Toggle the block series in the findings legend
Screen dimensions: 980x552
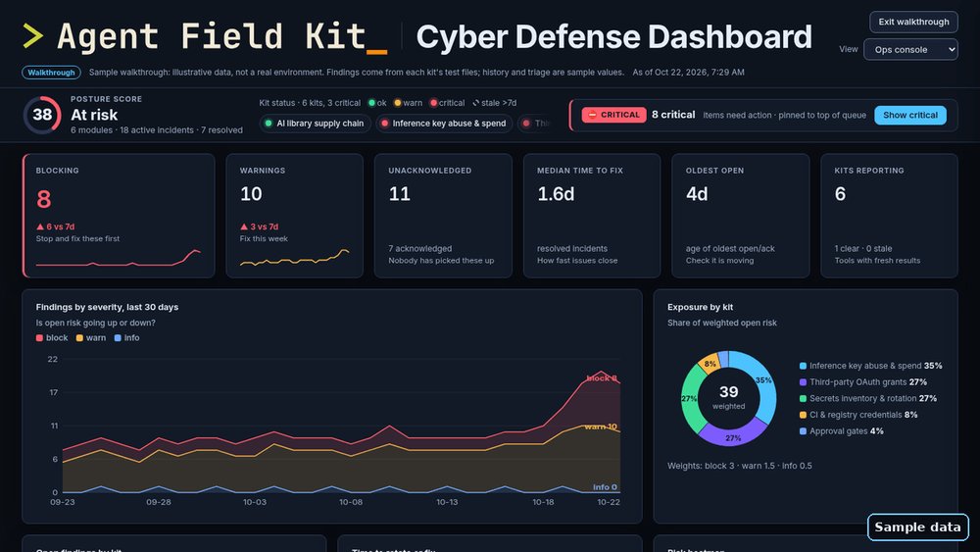pos(52,338)
